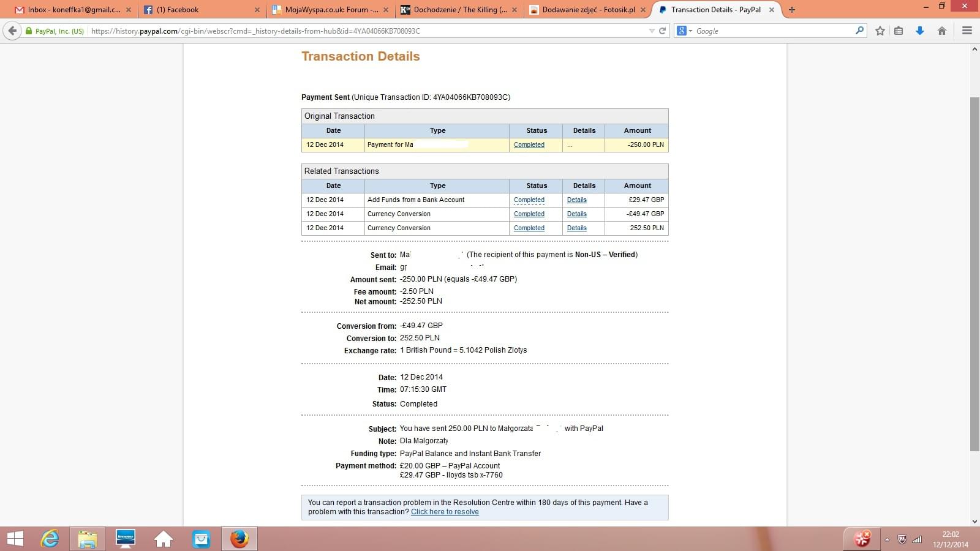Screen dimensions: 980x551
Task: Open the Windows Store taskbar icon
Action: tap(201, 539)
